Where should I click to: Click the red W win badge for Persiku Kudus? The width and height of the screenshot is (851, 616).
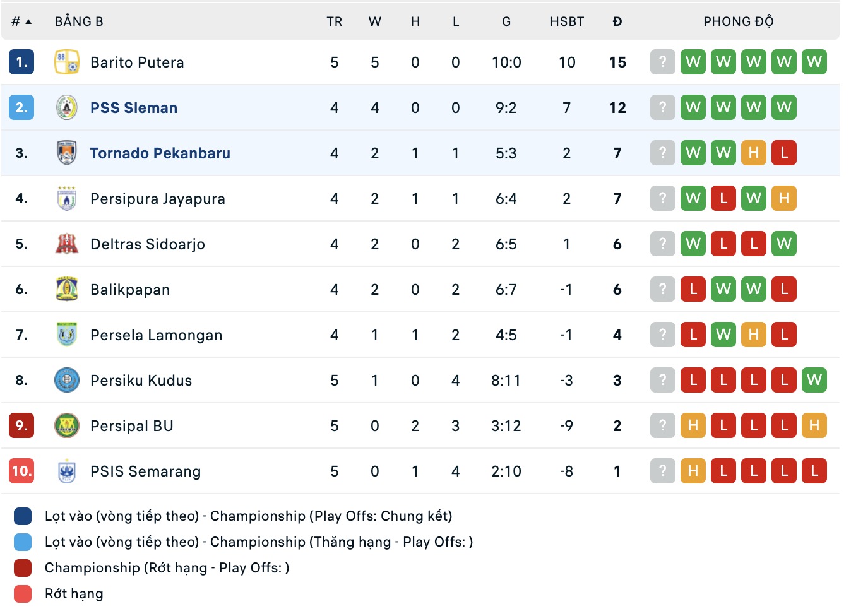pos(814,380)
